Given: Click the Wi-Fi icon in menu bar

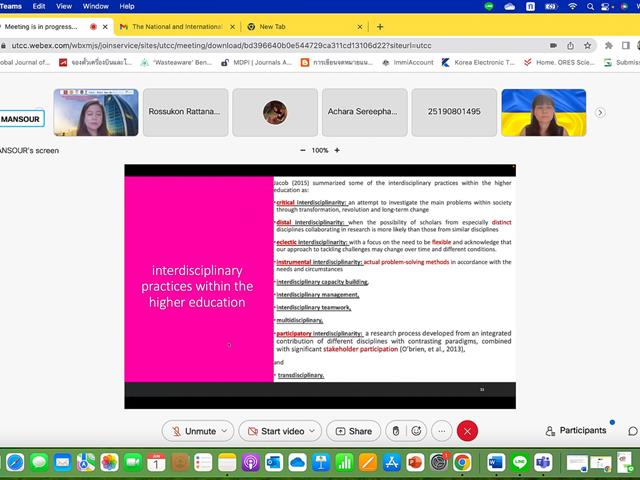Looking at the screenshot, I should (x=572, y=6).
